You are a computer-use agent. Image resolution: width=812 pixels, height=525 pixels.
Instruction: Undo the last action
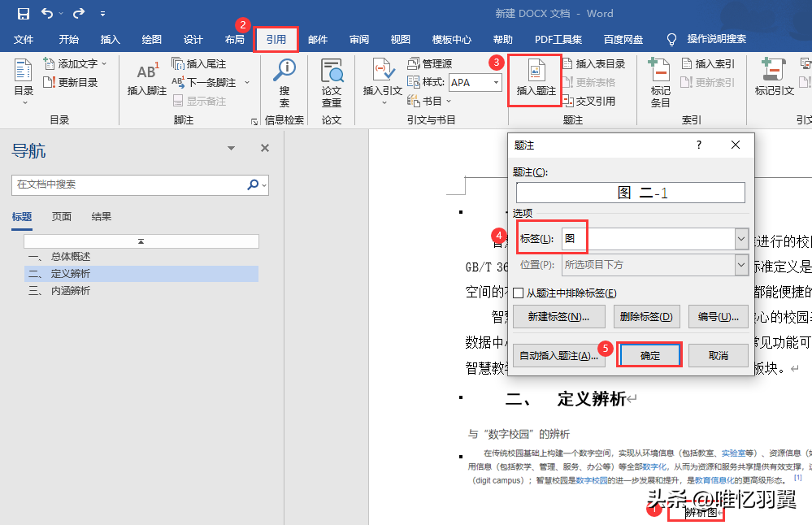pos(47,14)
